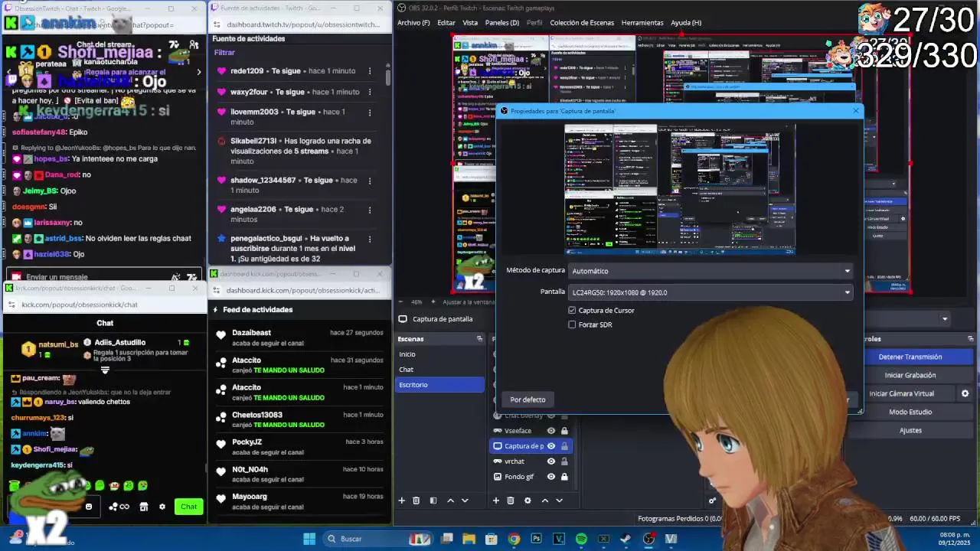Open options for ilovemm2003 follow event
The height and width of the screenshot is (551, 980).
pyautogui.click(x=370, y=112)
